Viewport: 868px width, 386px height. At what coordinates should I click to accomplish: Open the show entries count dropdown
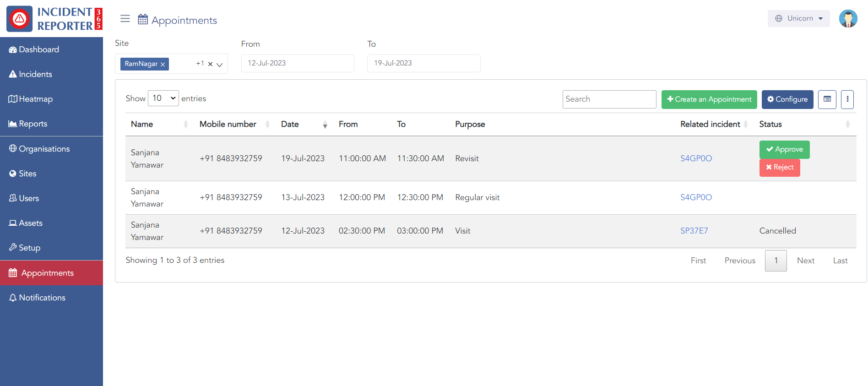click(x=163, y=98)
